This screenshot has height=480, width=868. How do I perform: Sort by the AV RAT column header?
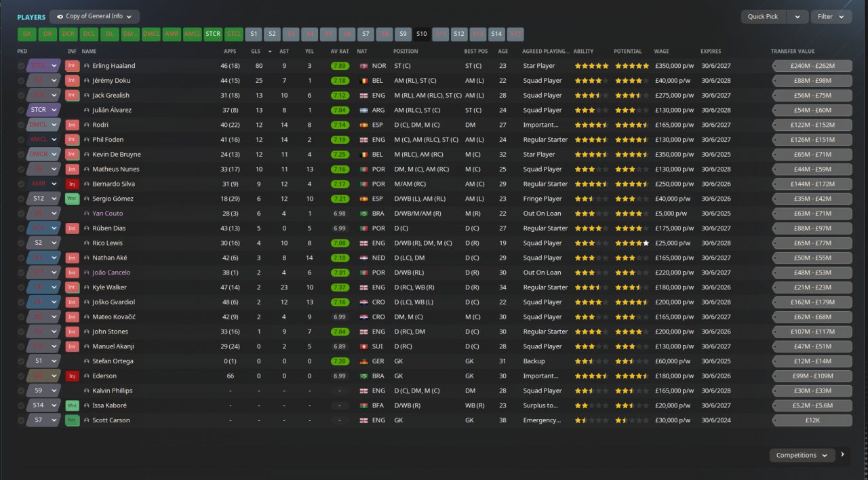(x=340, y=52)
